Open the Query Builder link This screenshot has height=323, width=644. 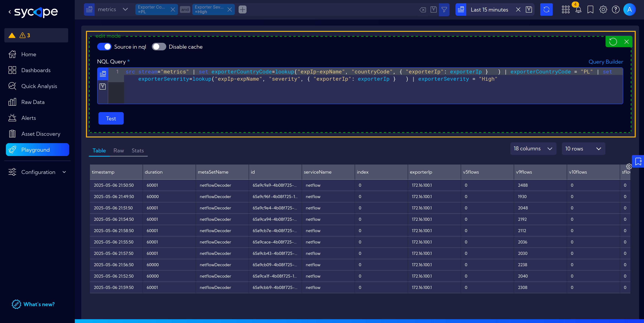tap(606, 62)
